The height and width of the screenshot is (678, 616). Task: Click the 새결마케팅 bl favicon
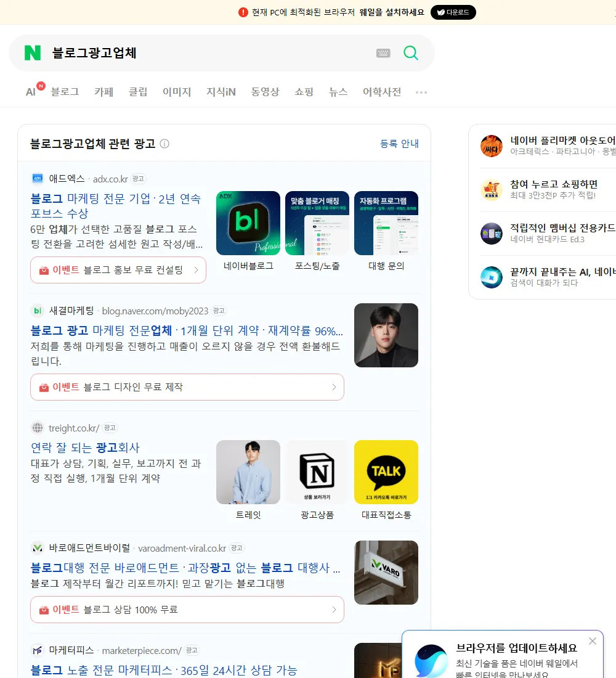pos(38,311)
